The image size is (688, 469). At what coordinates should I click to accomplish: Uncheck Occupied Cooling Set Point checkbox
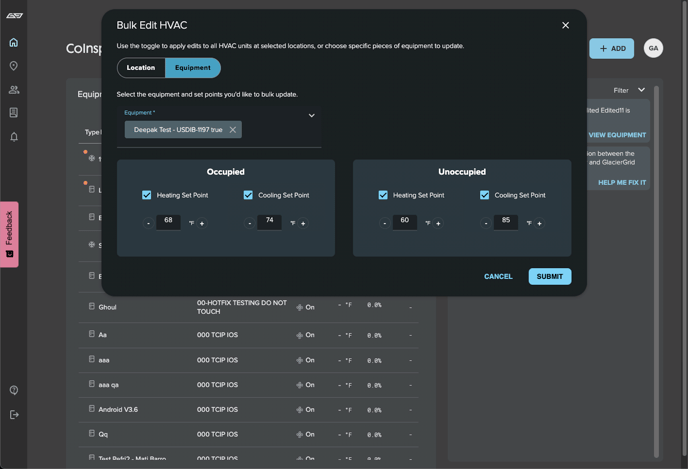coord(248,195)
